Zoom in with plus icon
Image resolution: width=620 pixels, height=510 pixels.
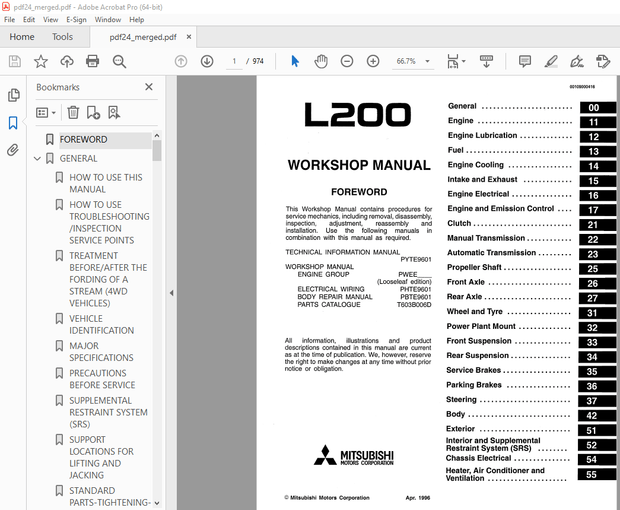(x=373, y=61)
